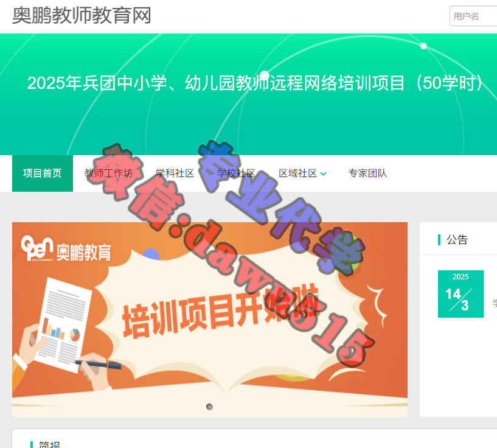Click the green chevron beside 区域社区
The width and height of the screenshot is (497, 448).
[323, 173]
